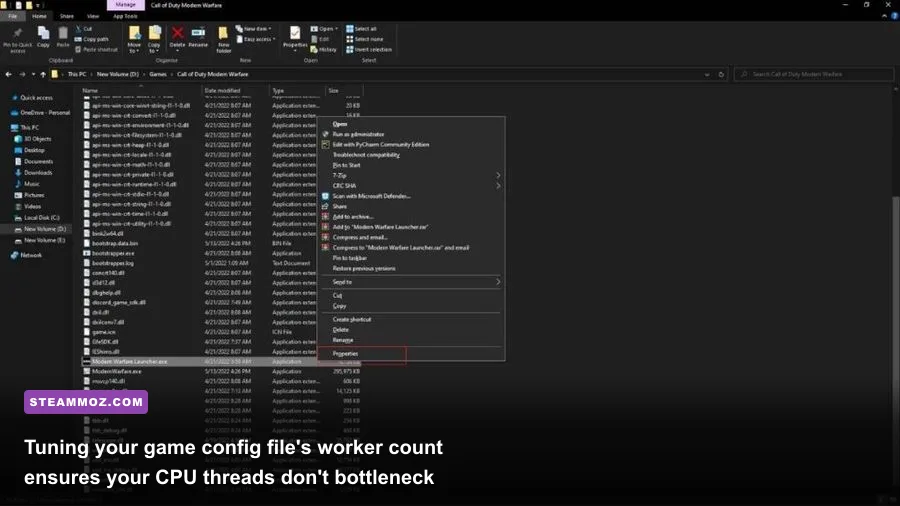The image size is (900, 506).
Task: Open the ribbon Open dropdown
Action: tap(324, 29)
